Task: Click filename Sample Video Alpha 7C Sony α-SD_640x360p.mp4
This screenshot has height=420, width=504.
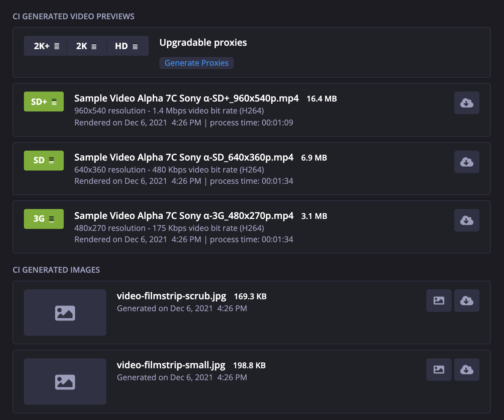Action: (x=184, y=158)
